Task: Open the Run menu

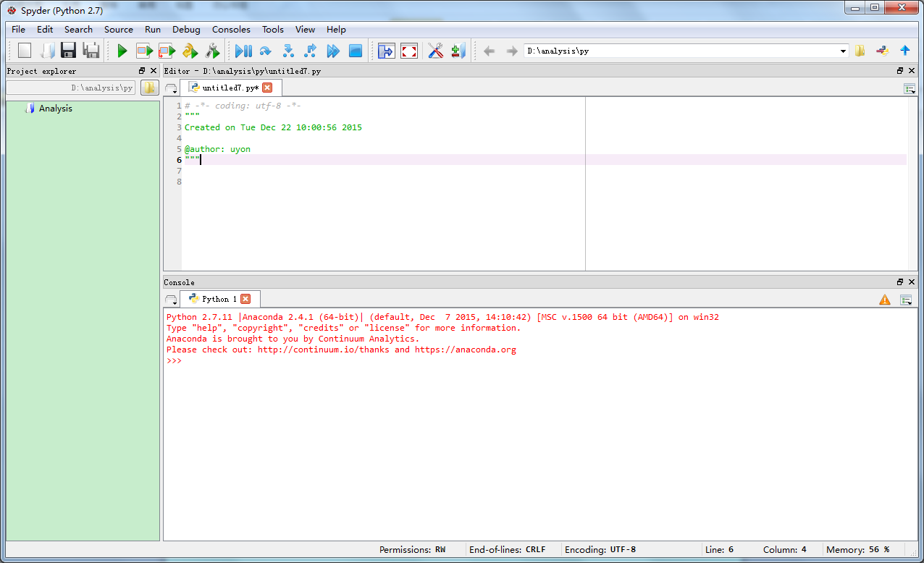Action: 153,30
